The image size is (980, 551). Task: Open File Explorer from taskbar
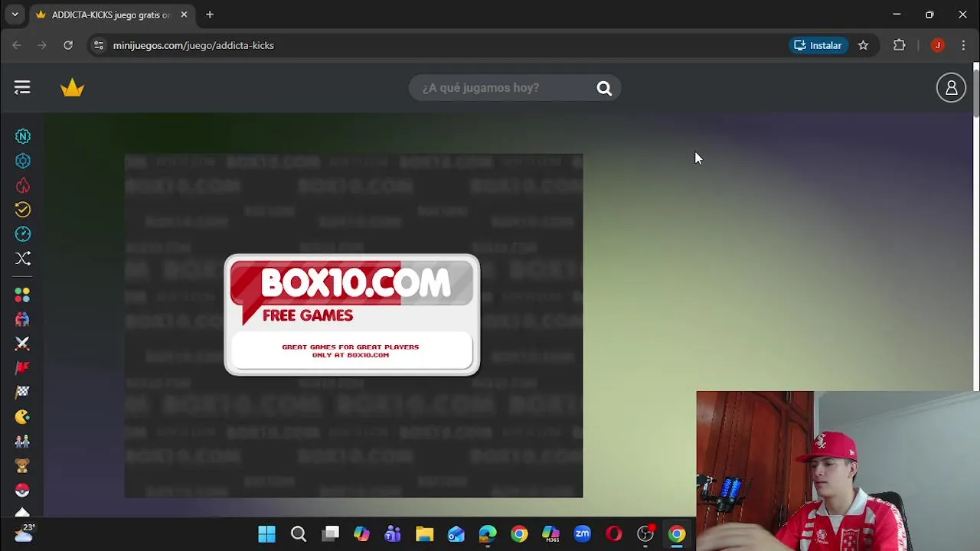click(x=424, y=534)
